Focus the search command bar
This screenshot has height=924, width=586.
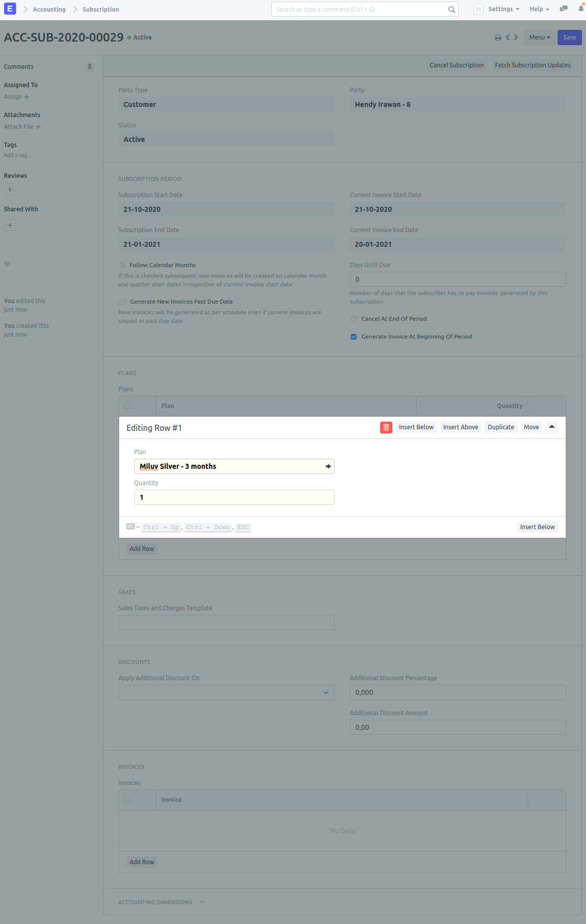(365, 9)
